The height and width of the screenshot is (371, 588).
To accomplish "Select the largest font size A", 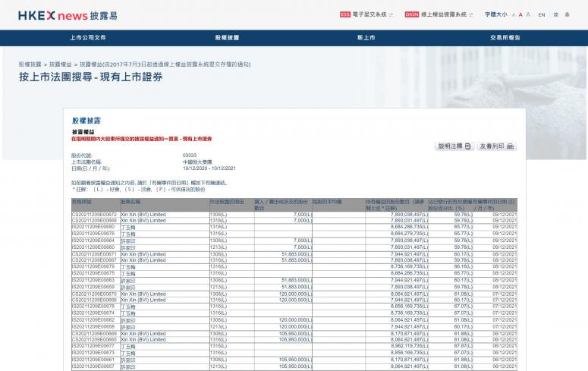I will (528, 14).
